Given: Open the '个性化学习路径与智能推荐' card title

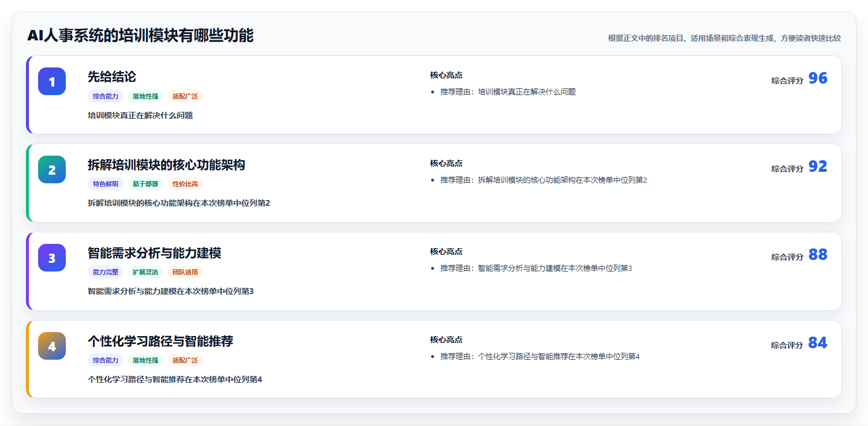Looking at the screenshot, I should pos(160,341).
